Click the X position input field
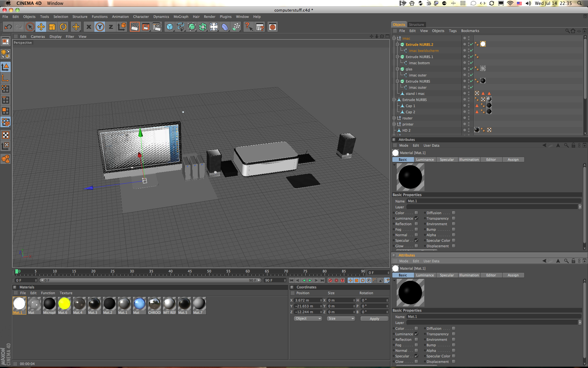Image resolution: width=588 pixels, height=368 pixels. coord(307,300)
